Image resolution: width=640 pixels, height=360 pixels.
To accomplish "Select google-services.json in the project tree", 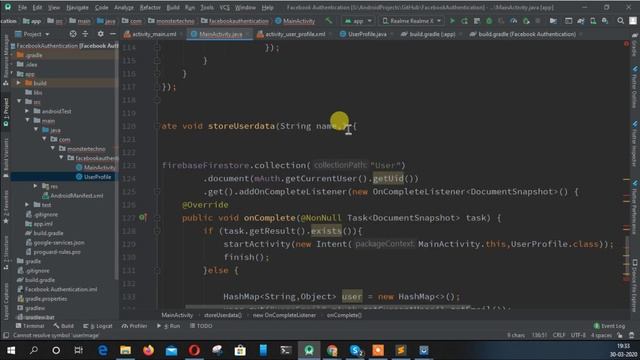I will pos(59,242).
